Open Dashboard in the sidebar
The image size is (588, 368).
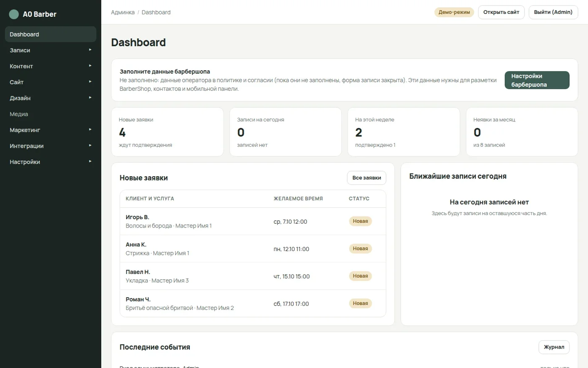50,34
